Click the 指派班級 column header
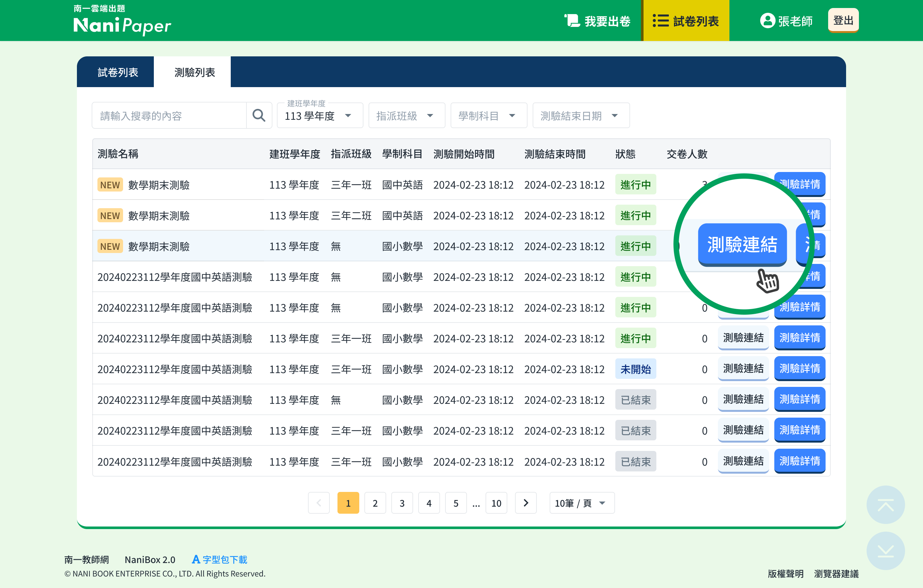This screenshot has width=923, height=588. (x=351, y=154)
